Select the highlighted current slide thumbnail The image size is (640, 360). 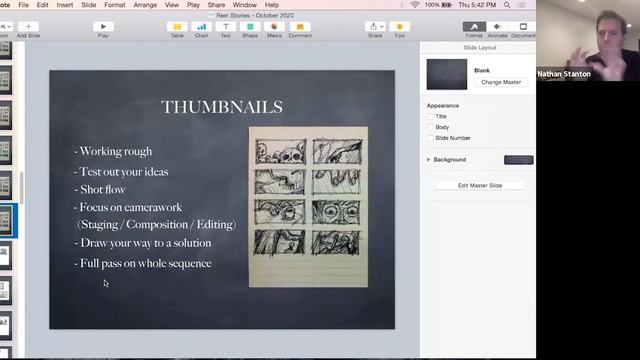click(6, 220)
